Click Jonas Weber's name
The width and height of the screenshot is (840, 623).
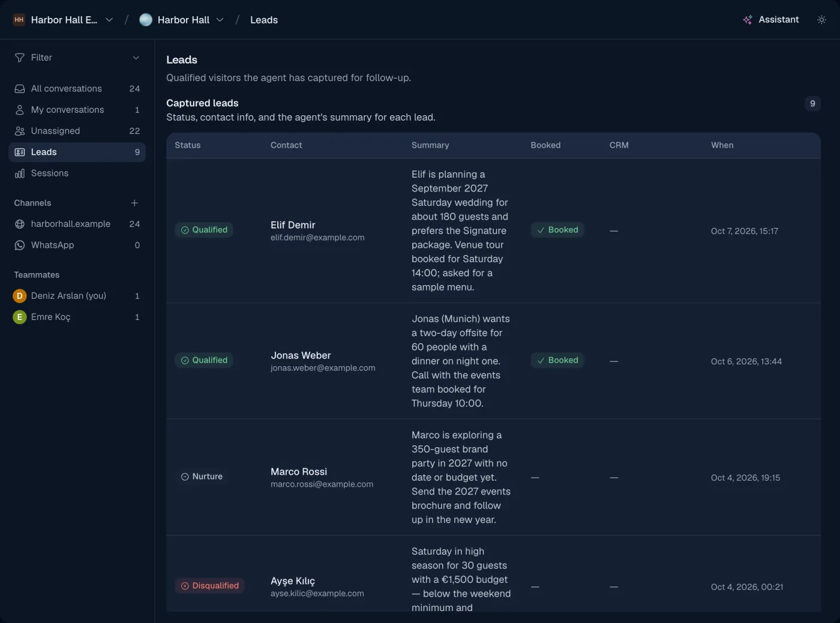click(301, 355)
